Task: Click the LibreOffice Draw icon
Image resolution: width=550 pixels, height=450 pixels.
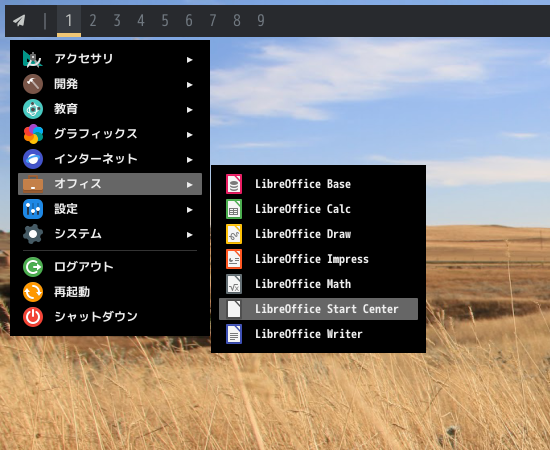Action: coord(234,234)
